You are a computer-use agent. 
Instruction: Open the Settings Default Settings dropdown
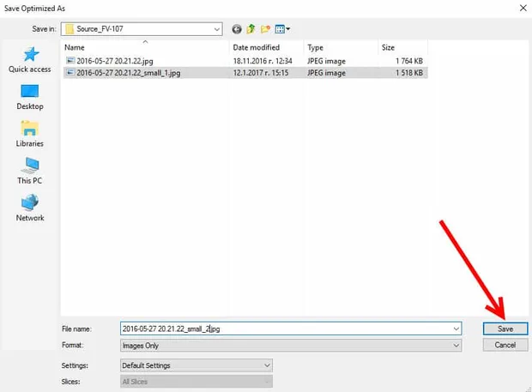196,365
